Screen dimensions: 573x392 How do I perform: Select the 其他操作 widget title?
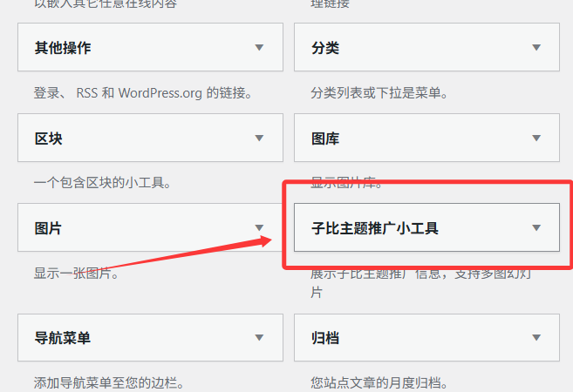pyautogui.click(x=63, y=48)
